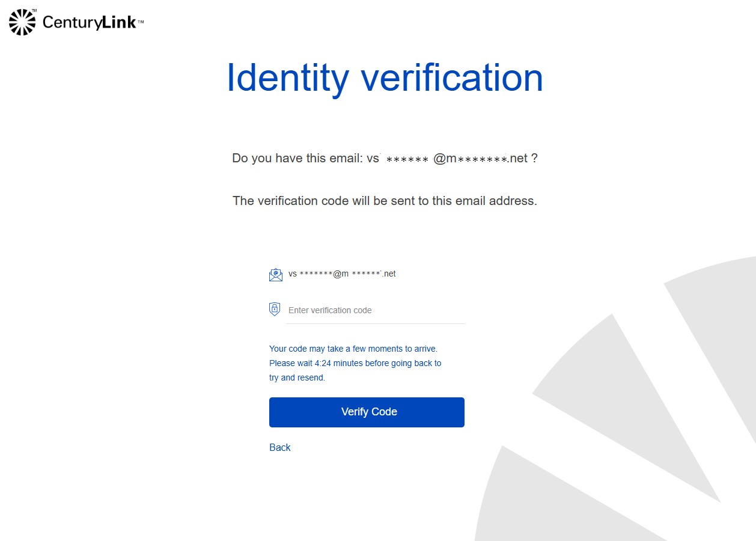Click the envelope email icon
The width and height of the screenshot is (756, 541).
(x=275, y=275)
